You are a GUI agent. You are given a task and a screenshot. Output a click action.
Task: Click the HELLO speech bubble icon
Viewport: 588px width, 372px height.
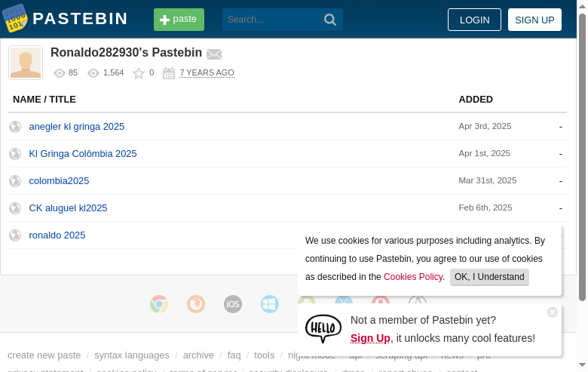323,328
